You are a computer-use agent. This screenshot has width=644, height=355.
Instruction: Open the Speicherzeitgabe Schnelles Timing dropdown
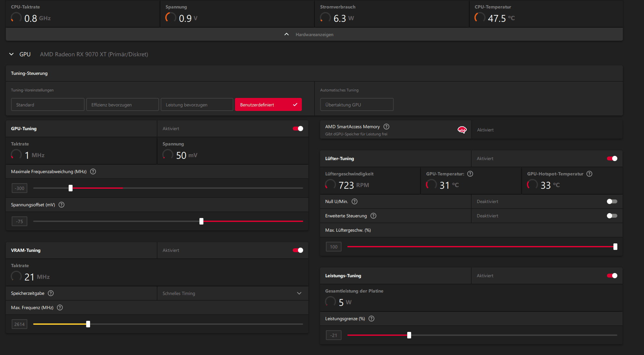(x=232, y=293)
